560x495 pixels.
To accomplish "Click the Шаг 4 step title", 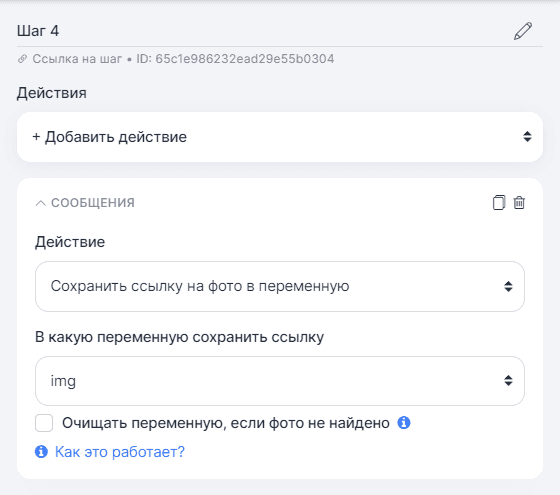I will (x=38, y=31).
